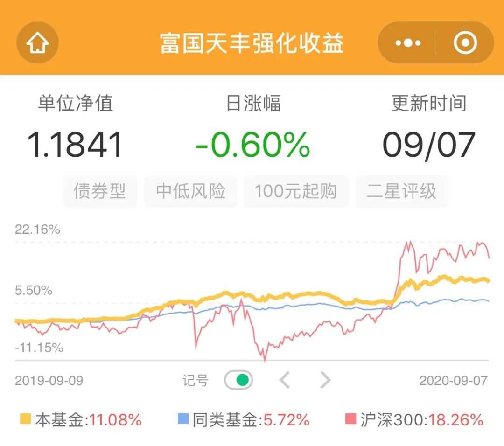Select the 债券型 tag

(100, 191)
